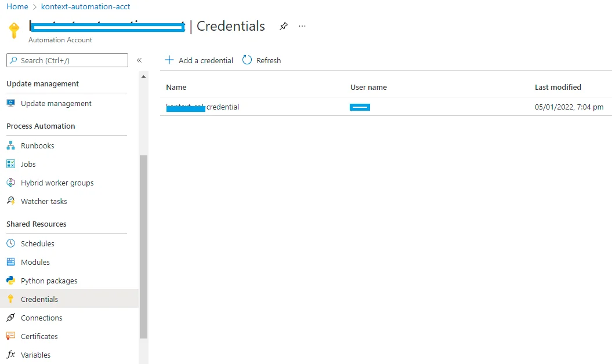Open the ellipsis more options menu

pyautogui.click(x=302, y=27)
